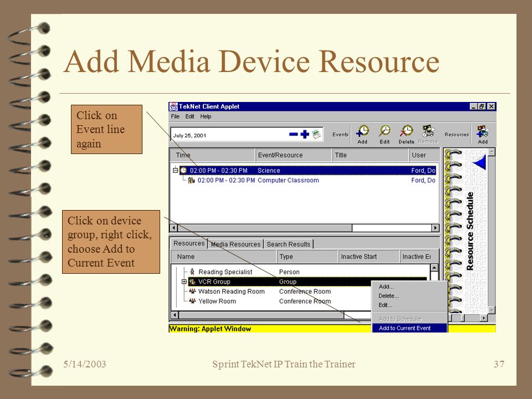This screenshot has height=399, width=532.
Task: Click the resource list up scroll arrow
Action: (434, 268)
